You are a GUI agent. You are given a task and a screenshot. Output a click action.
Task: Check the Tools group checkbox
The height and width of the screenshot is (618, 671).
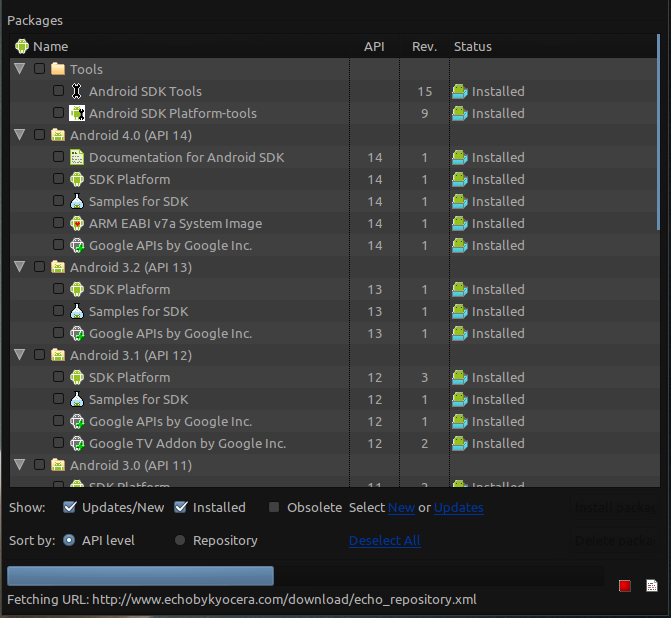pyautogui.click(x=39, y=68)
